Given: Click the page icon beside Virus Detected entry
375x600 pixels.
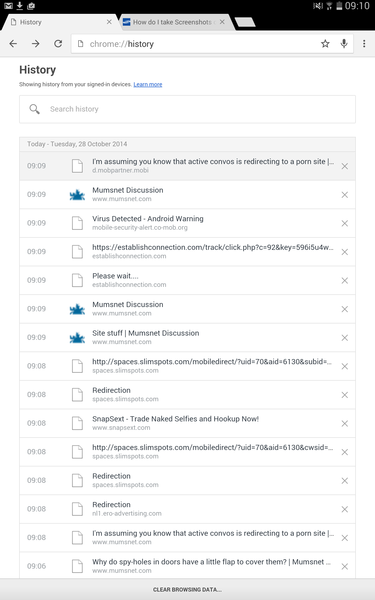Looking at the screenshot, I should point(77,223).
